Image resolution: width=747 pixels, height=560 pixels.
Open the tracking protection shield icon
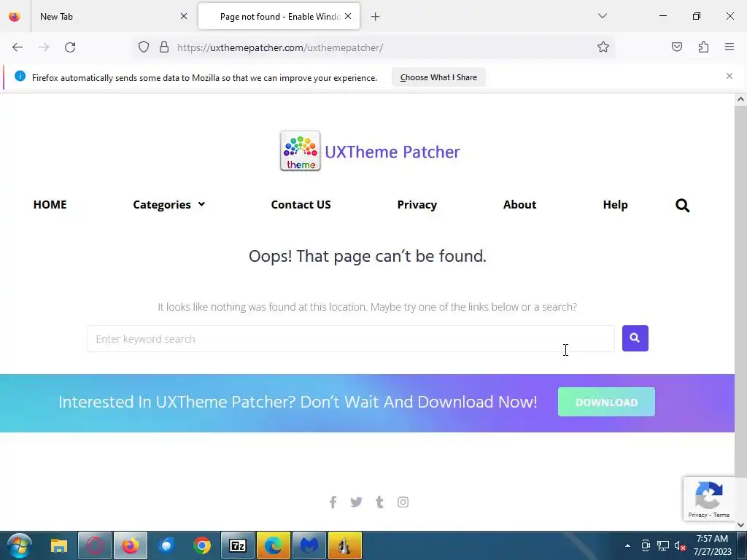point(144,47)
